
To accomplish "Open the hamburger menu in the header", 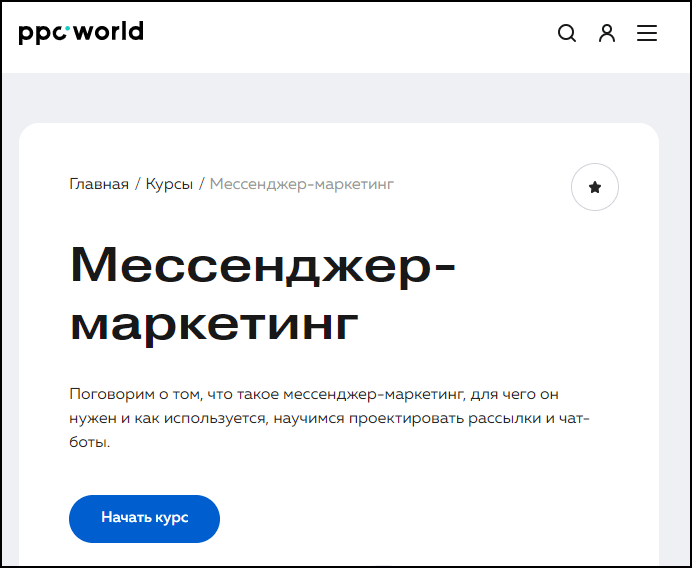I will click(x=647, y=33).
